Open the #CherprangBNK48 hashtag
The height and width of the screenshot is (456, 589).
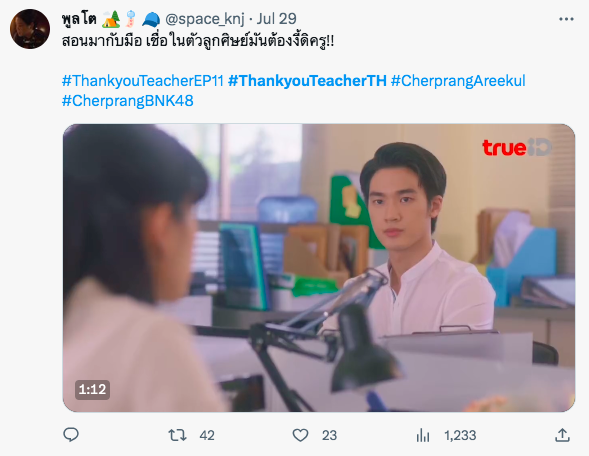pos(128,101)
